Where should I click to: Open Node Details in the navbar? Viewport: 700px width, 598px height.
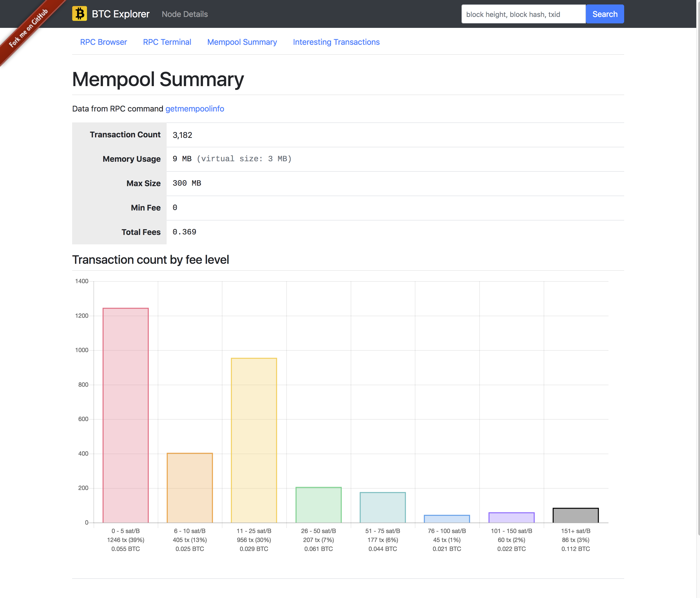185,14
